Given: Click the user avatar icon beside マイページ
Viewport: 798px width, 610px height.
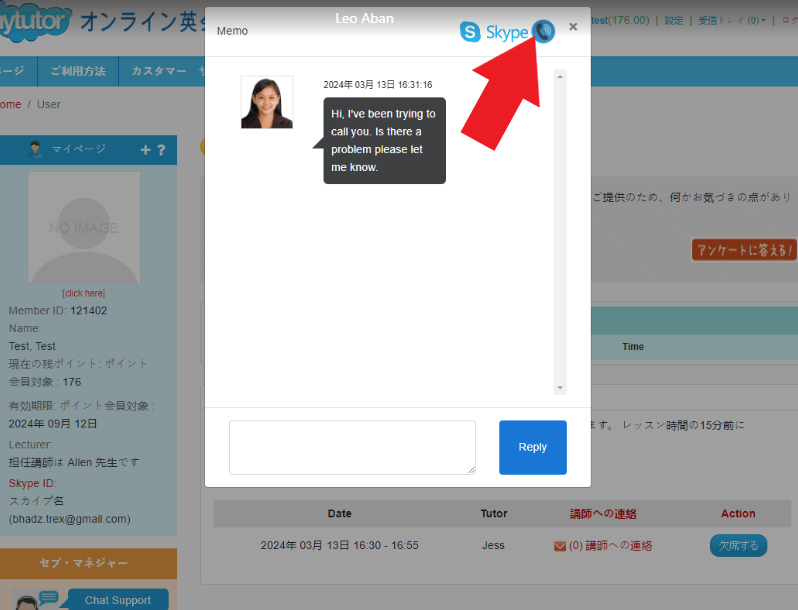Looking at the screenshot, I should click(36, 149).
